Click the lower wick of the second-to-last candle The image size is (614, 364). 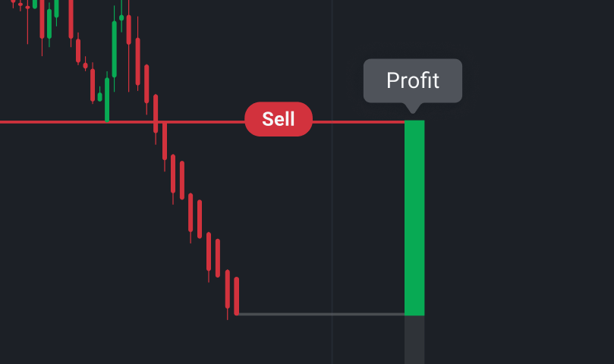(x=227, y=314)
